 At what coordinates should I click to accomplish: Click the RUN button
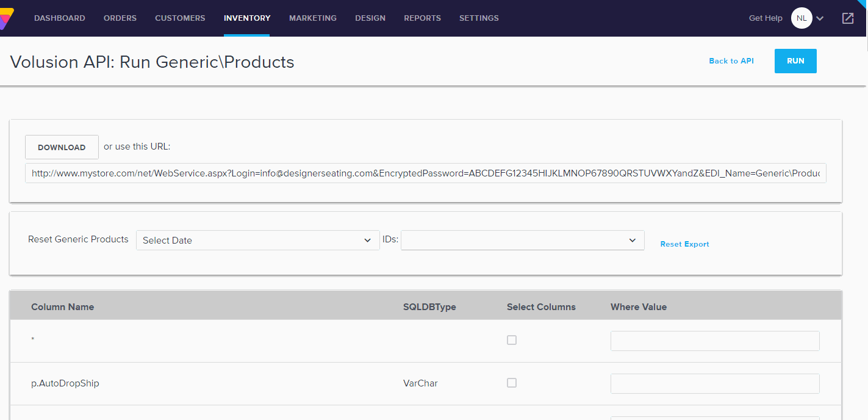pyautogui.click(x=795, y=61)
